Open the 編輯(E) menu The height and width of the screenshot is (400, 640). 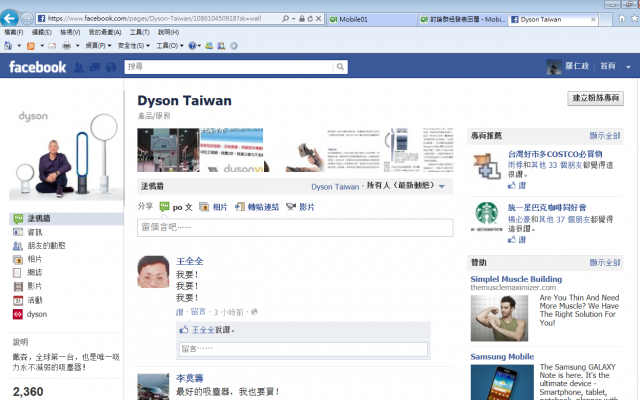tap(42, 32)
